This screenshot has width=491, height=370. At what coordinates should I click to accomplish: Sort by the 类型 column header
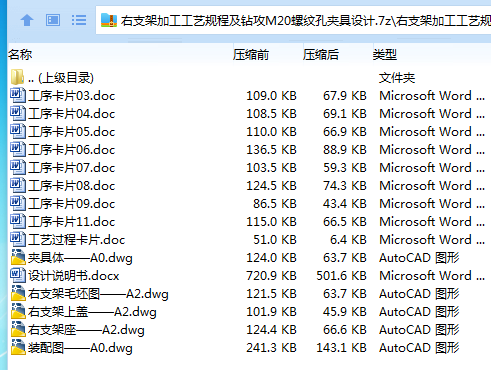(x=385, y=54)
